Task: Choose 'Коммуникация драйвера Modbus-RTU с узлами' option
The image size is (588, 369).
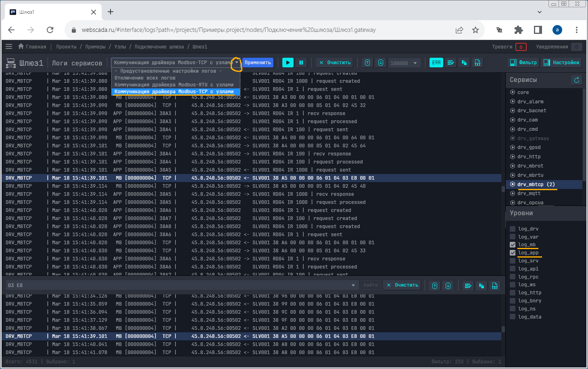Action: click(174, 85)
